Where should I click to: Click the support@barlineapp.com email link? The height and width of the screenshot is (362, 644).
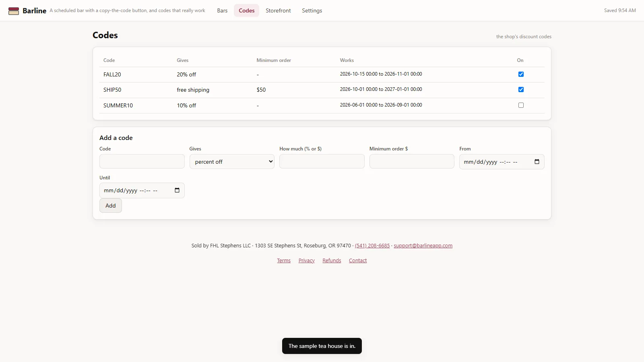pos(423,246)
